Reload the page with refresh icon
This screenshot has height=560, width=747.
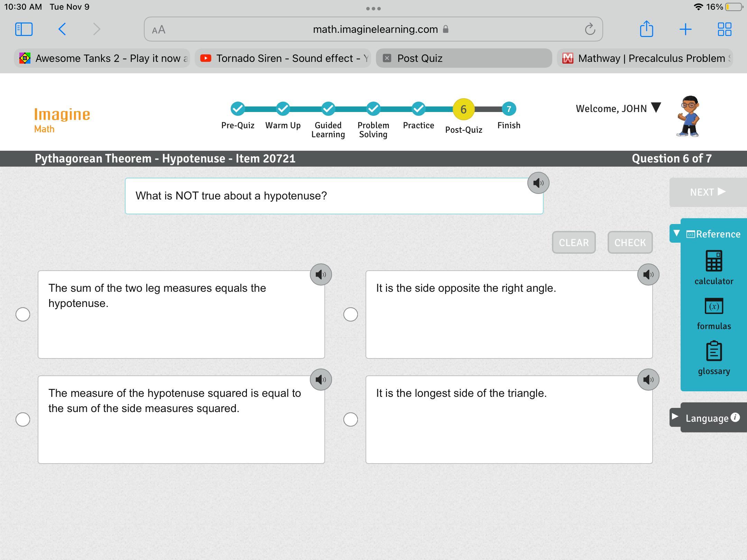590,29
